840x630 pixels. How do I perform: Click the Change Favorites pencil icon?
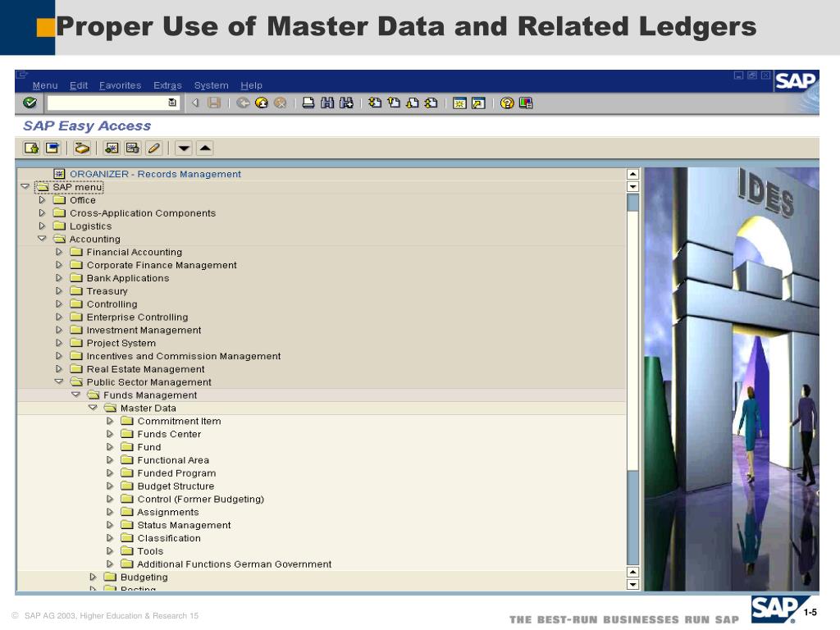tap(153, 148)
